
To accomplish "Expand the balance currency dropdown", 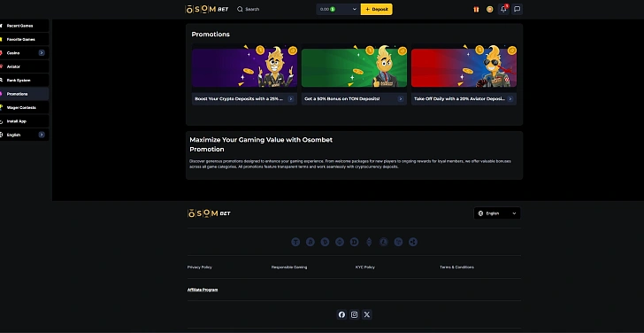I will click(355, 9).
